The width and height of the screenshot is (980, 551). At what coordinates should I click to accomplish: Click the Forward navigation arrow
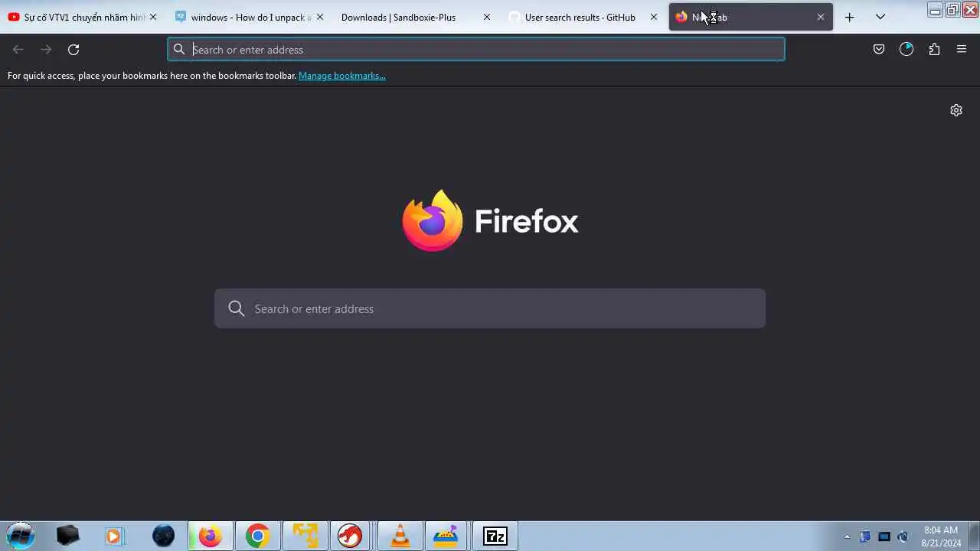point(46,50)
